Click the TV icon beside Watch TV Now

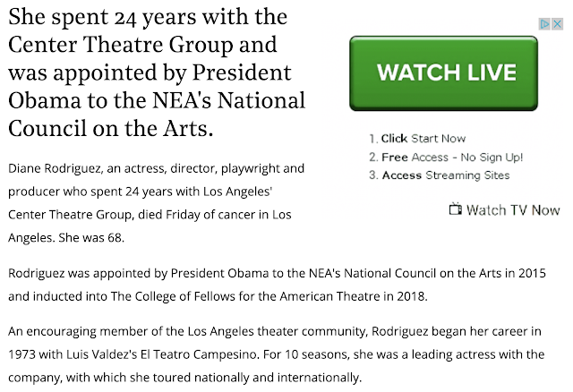(456, 209)
